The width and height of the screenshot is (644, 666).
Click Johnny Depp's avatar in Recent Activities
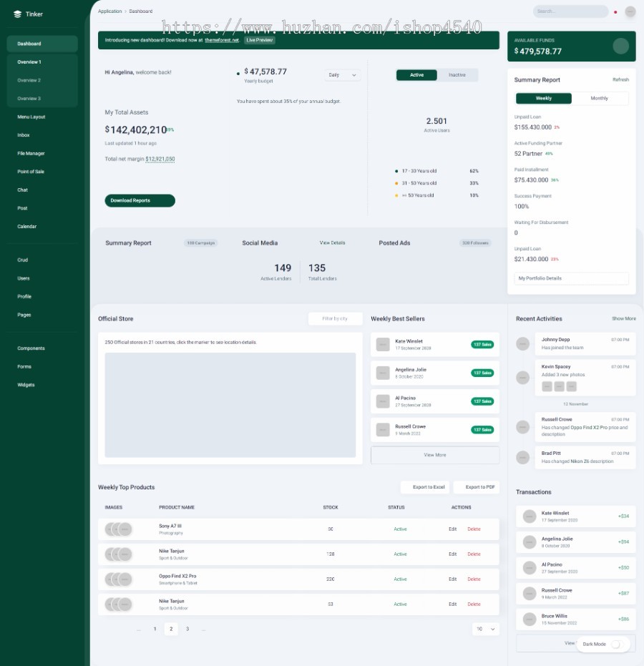click(522, 343)
